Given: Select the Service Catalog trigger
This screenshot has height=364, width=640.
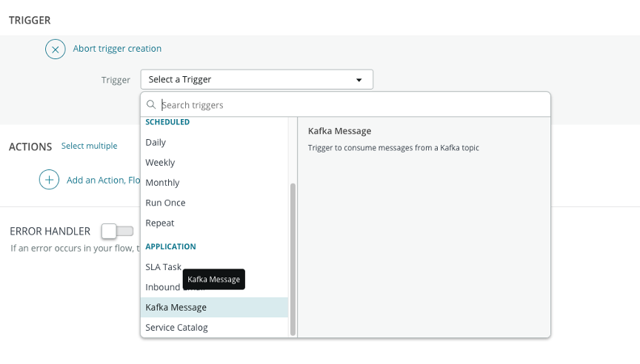Looking at the screenshot, I should tap(214, 327).
